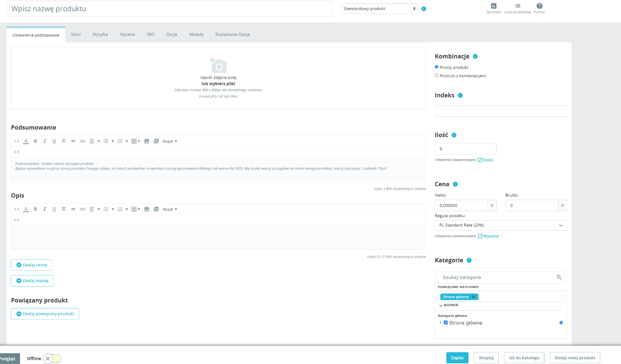621x364 pixels.
Task: Open Reguła podatku tax rate dropdown
Action: coord(500,225)
